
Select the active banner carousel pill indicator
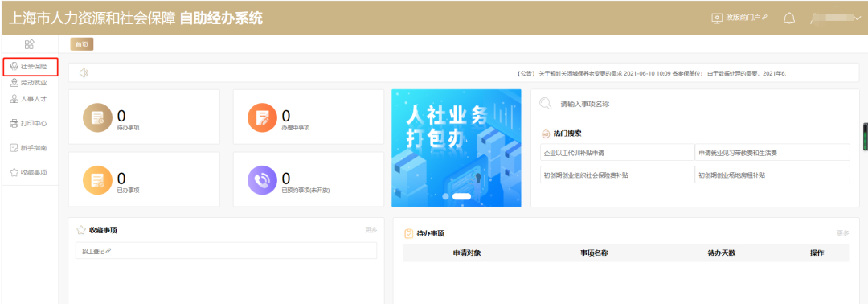tap(461, 196)
